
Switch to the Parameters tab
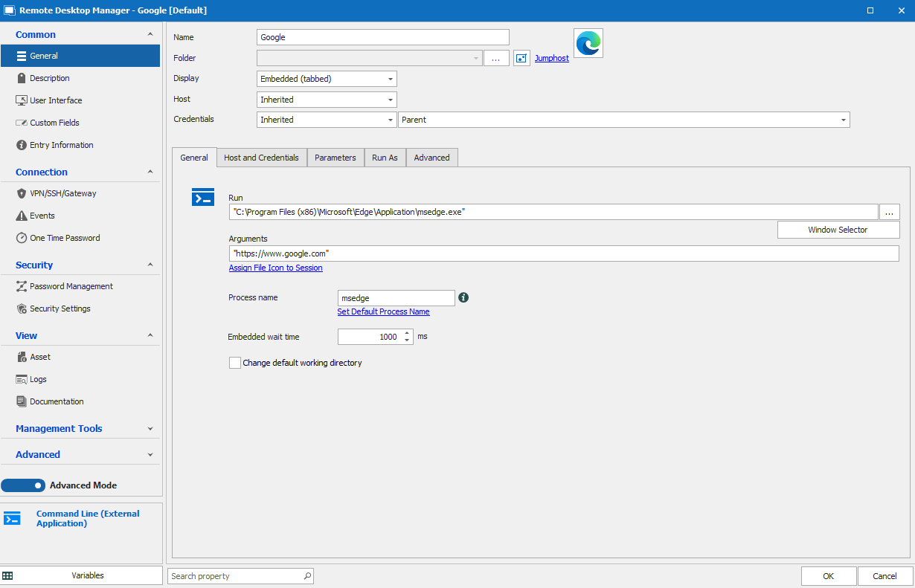[x=335, y=158]
